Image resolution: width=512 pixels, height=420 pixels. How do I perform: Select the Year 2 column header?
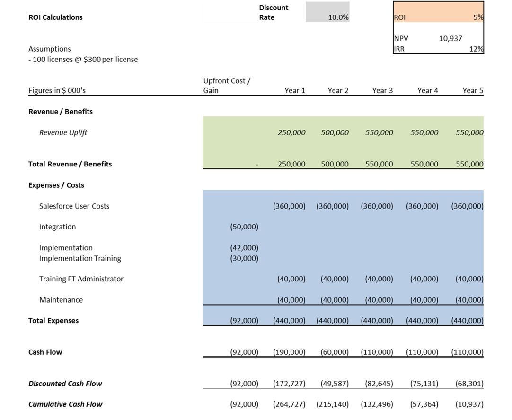338,90
